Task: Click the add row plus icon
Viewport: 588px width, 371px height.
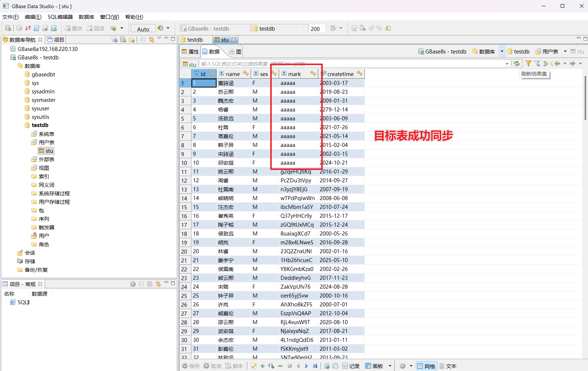Action: pyautogui.click(x=262, y=366)
